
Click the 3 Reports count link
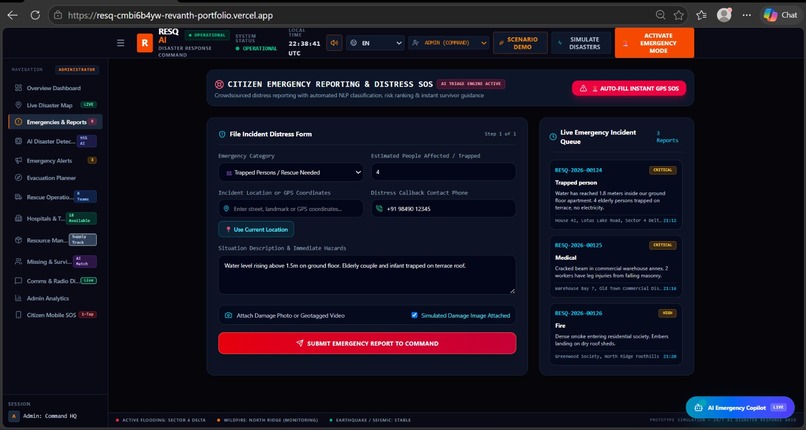click(667, 137)
